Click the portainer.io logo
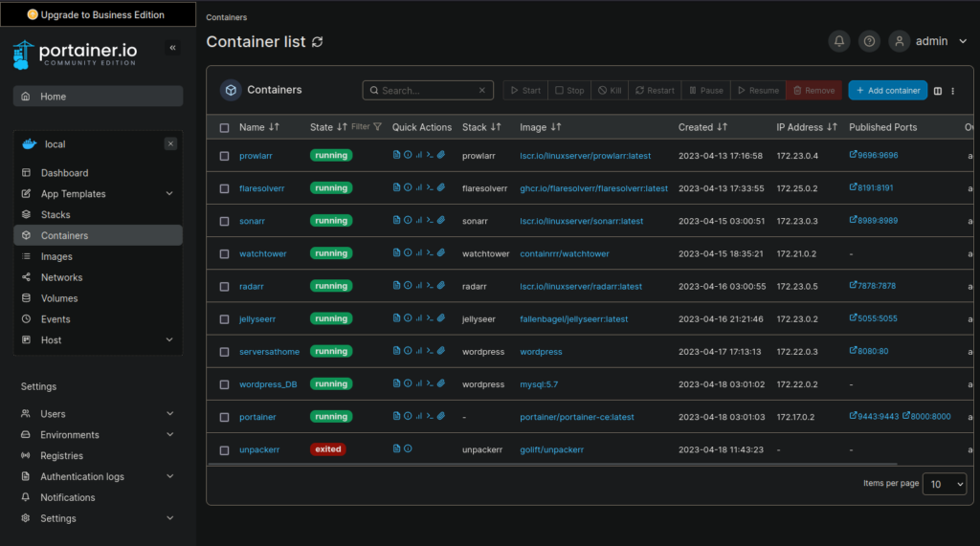Image resolution: width=980 pixels, height=546 pixels. 75,55
